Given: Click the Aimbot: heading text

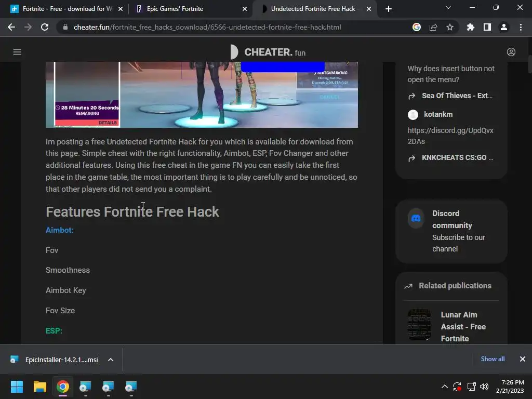Looking at the screenshot, I should click(x=59, y=230).
